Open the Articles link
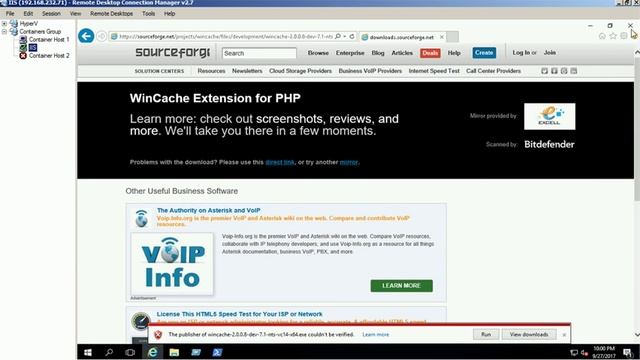640x360 pixels. [x=402, y=53]
